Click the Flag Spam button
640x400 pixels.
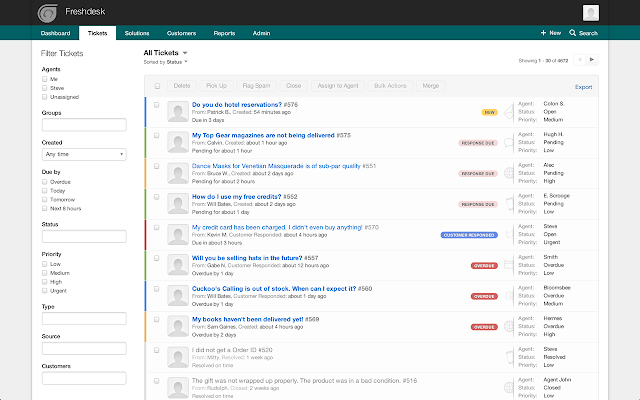pos(256,86)
